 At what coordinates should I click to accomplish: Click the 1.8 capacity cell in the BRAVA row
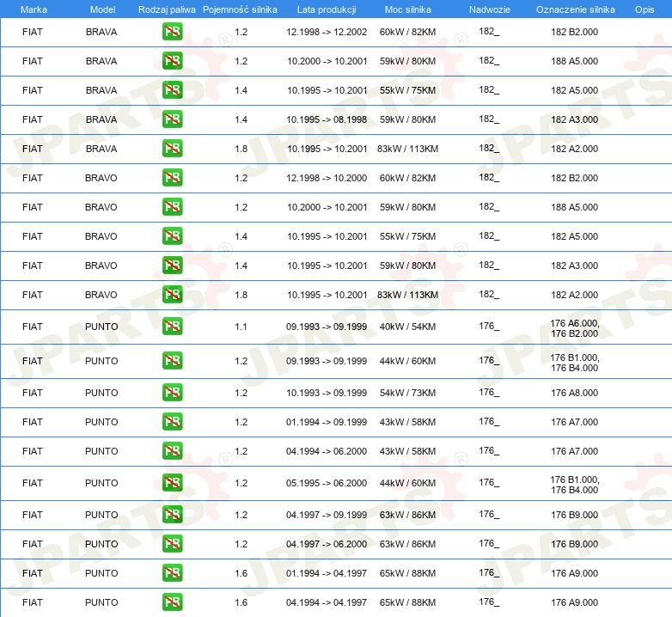[x=241, y=149]
